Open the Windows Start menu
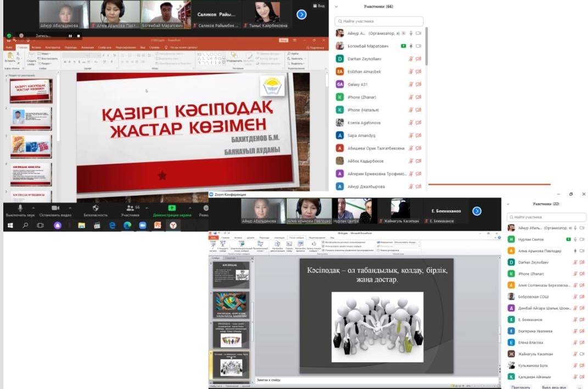 click(10, 225)
